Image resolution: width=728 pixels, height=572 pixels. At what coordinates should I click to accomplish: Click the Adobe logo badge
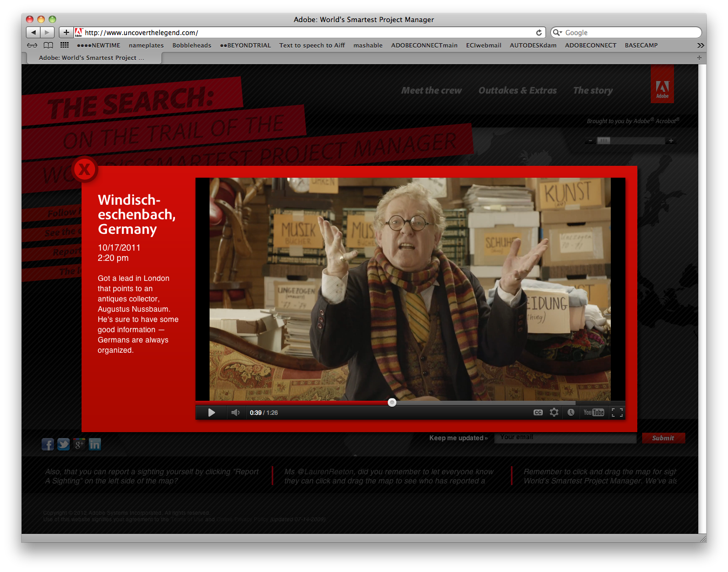[x=662, y=84]
